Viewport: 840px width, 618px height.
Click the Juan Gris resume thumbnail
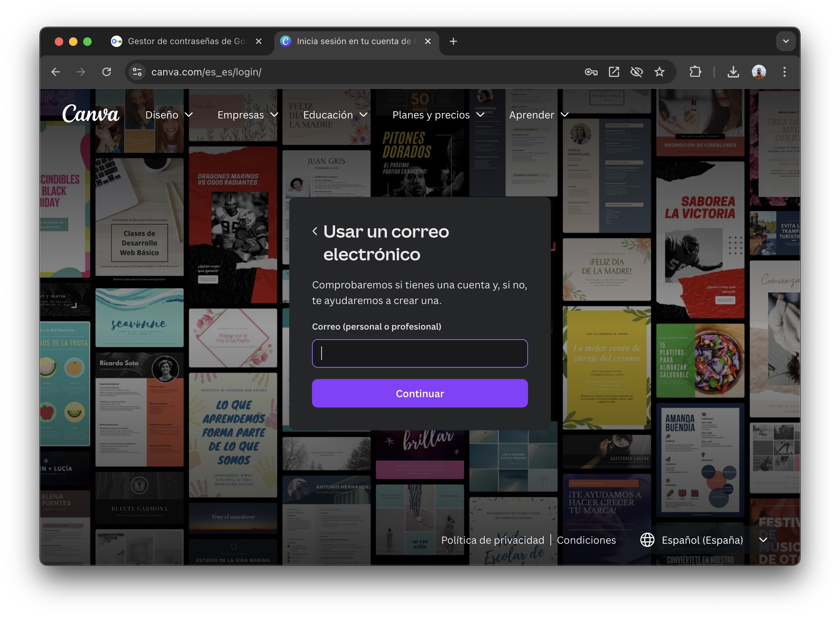pos(326,174)
